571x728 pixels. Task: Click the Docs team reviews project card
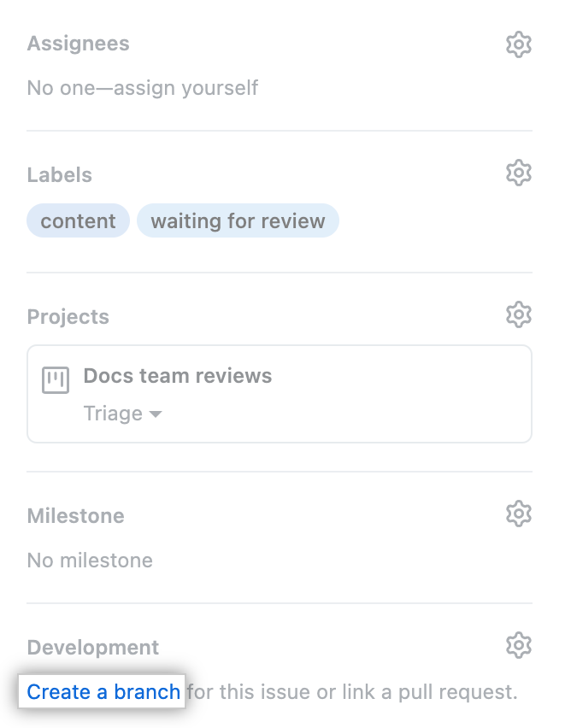tap(280, 394)
